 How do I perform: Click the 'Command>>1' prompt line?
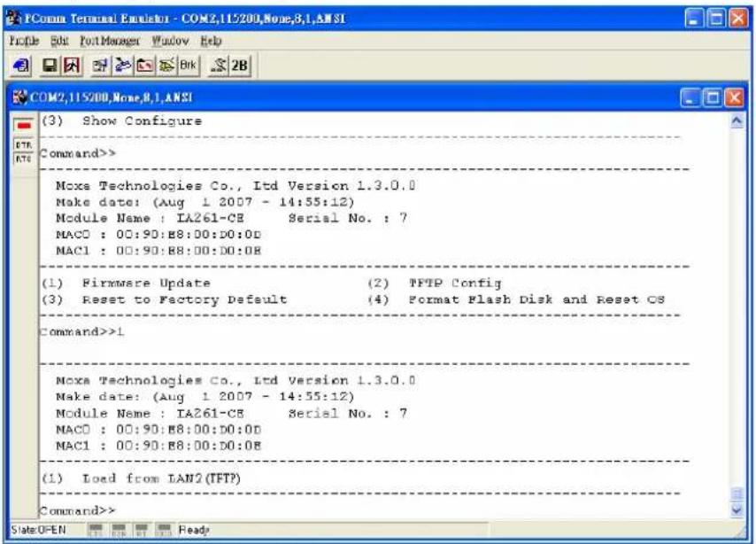click(x=81, y=332)
